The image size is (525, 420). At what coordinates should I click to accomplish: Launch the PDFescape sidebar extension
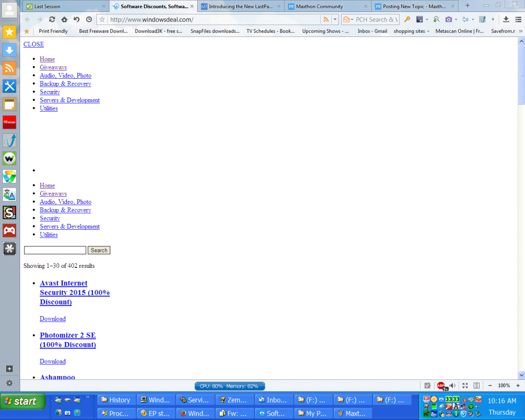tap(10, 122)
